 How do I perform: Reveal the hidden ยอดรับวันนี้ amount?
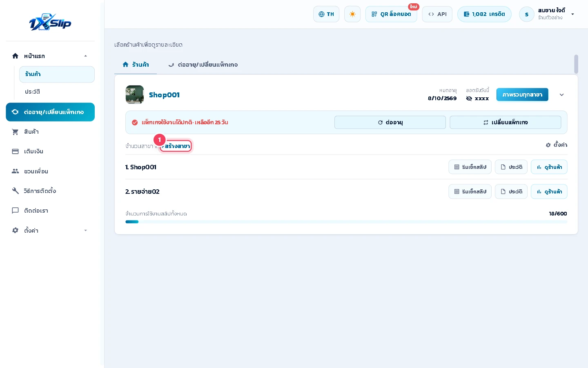pos(469,99)
